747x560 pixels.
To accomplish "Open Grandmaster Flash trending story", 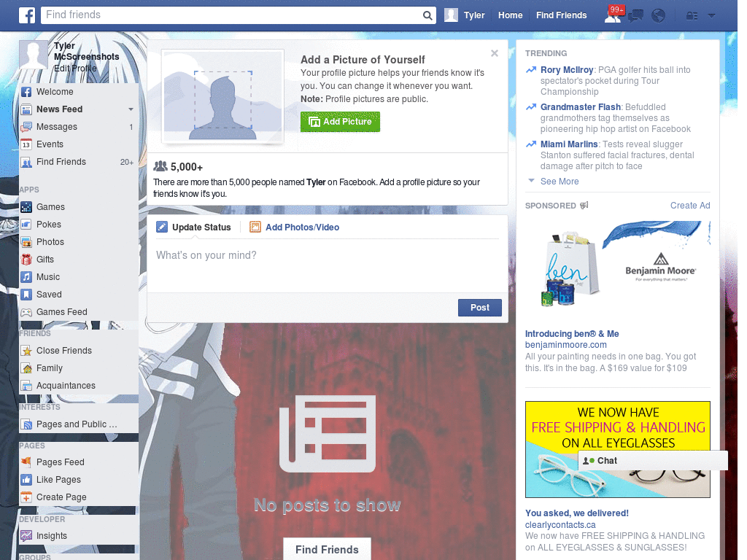I will pos(580,107).
